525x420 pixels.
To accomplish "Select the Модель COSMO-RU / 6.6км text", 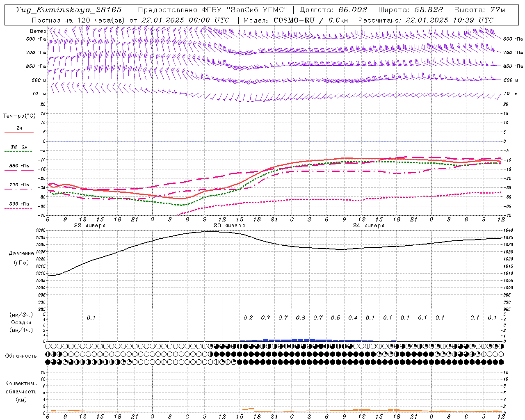I will point(295,20).
